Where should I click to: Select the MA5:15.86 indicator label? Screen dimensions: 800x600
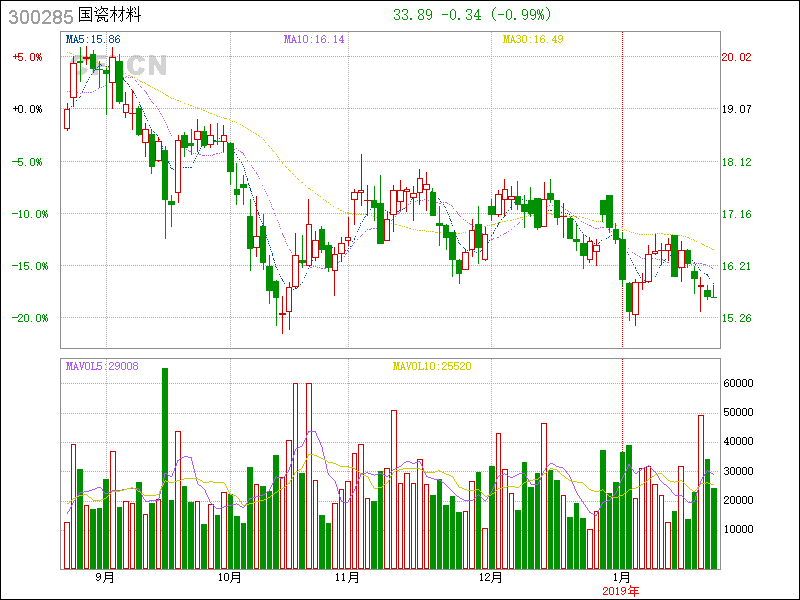pos(93,39)
